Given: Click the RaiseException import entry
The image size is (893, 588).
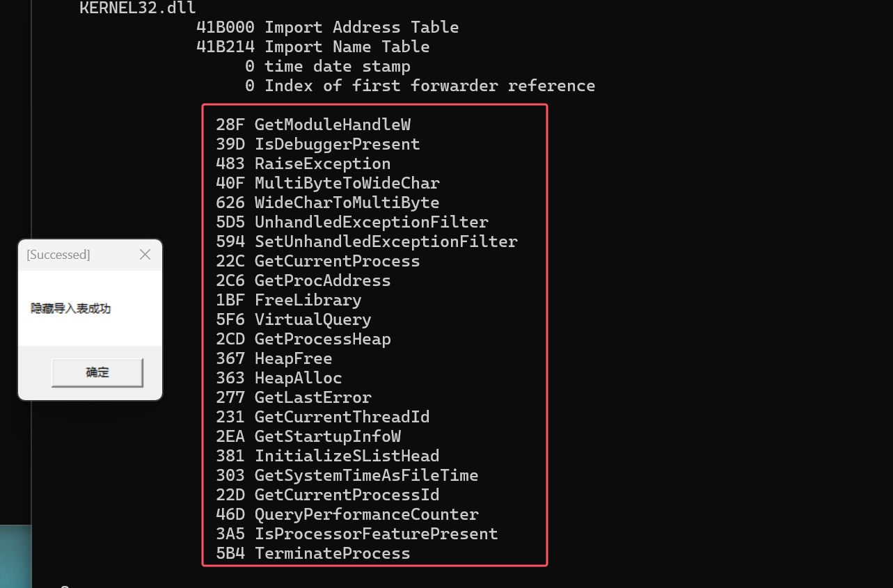Looking at the screenshot, I should coord(303,164).
